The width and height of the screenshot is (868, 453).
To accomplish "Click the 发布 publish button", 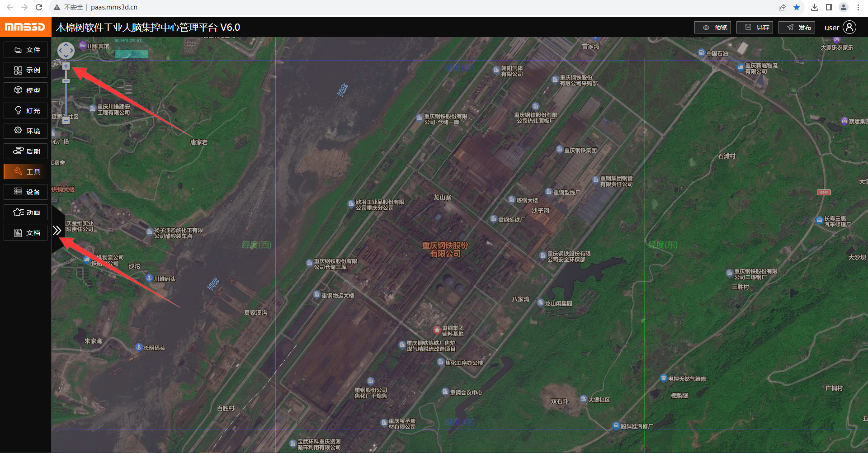I will (x=797, y=28).
